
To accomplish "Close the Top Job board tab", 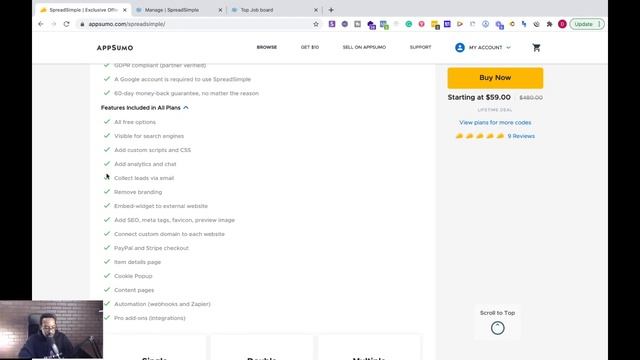I will 316,10.
